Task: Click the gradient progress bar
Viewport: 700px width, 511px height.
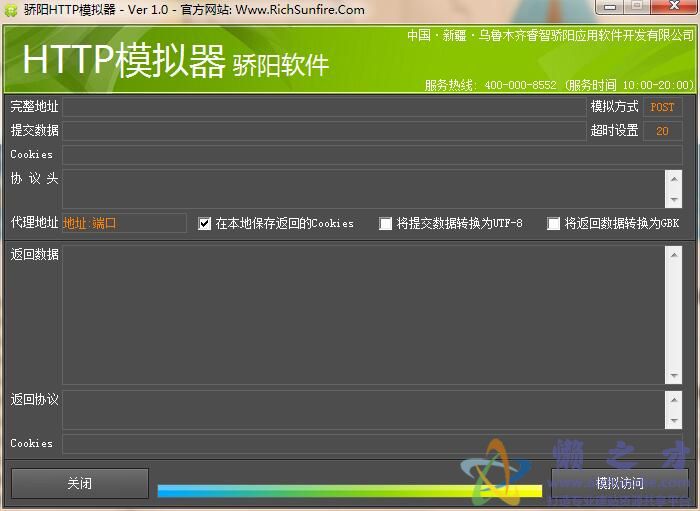Action: [x=350, y=491]
